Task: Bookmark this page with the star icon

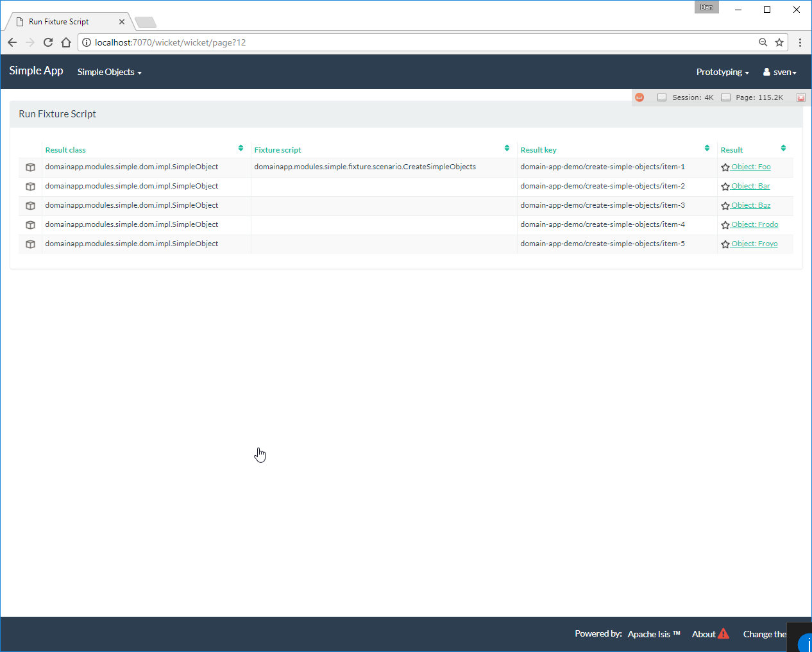Action: pyautogui.click(x=779, y=42)
